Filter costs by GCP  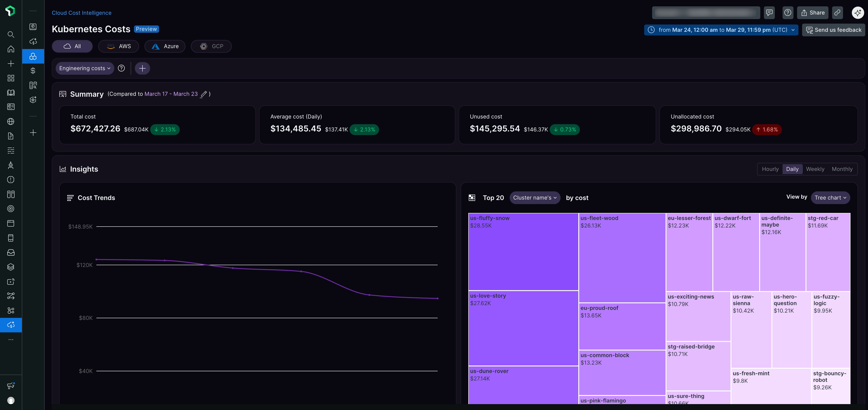point(211,46)
